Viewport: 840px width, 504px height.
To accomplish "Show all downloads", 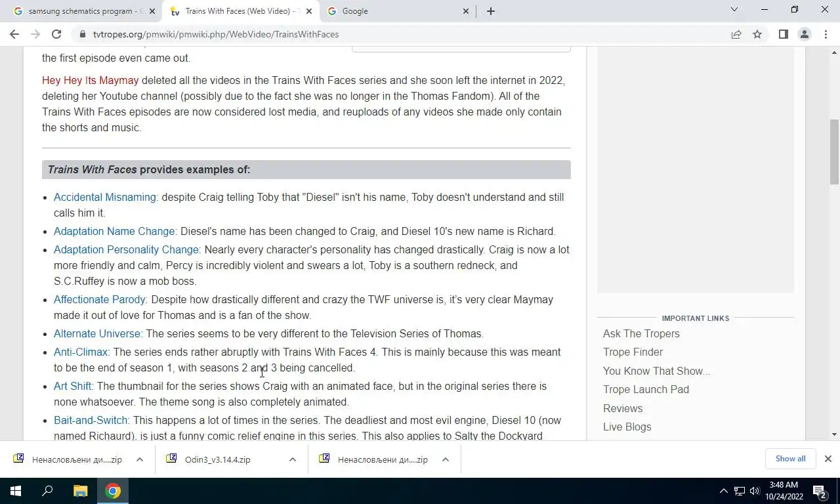I will point(790,459).
